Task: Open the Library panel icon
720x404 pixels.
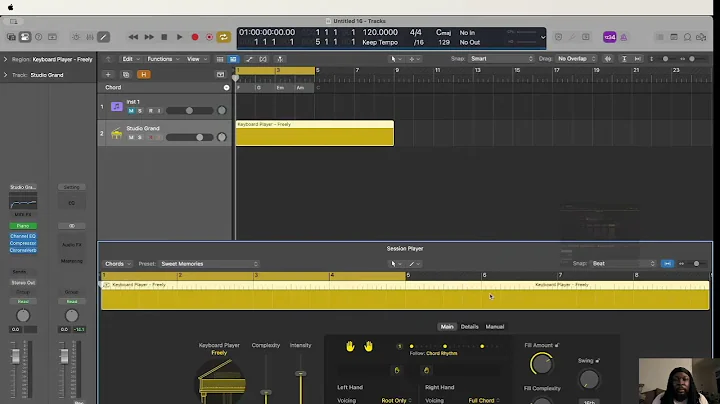Action: [x=11, y=37]
